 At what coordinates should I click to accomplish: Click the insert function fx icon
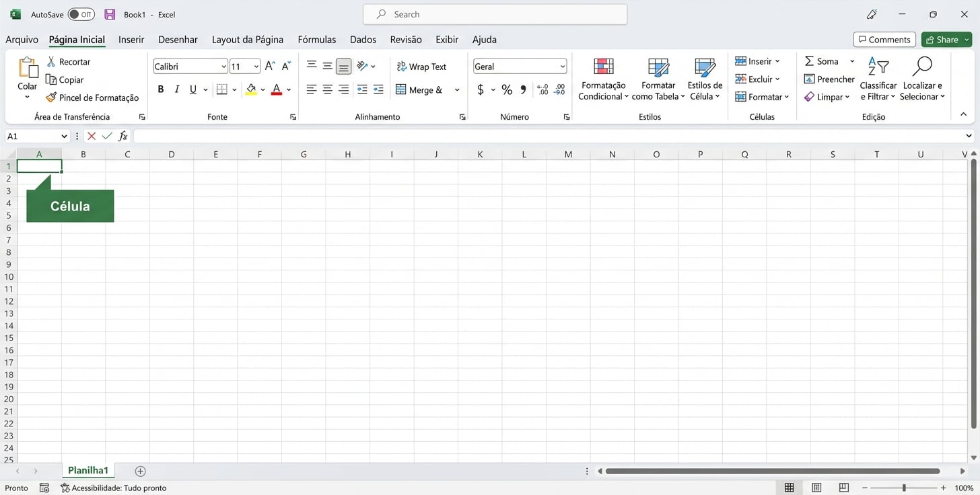tap(123, 136)
